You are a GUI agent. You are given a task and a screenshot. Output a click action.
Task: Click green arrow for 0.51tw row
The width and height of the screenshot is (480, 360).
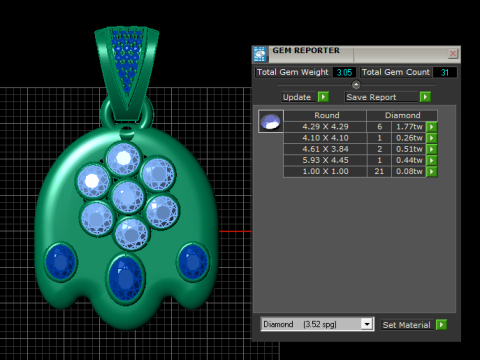point(432,149)
